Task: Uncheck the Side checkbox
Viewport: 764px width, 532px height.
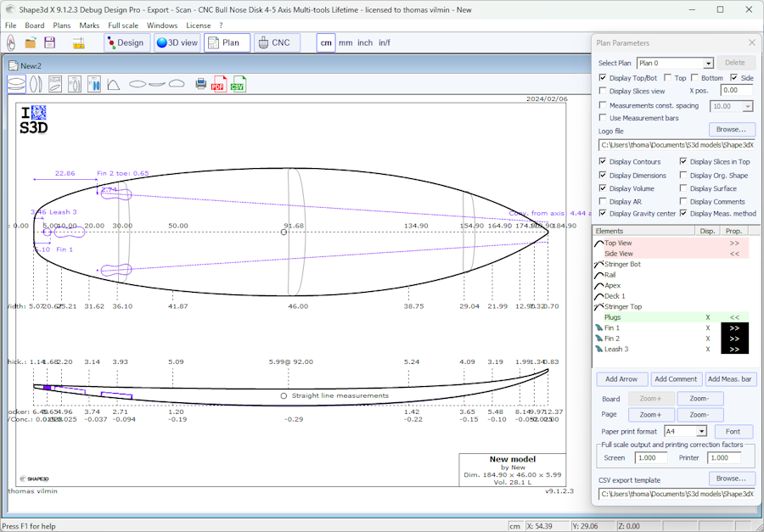Action: pyautogui.click(x=733, y=78)
